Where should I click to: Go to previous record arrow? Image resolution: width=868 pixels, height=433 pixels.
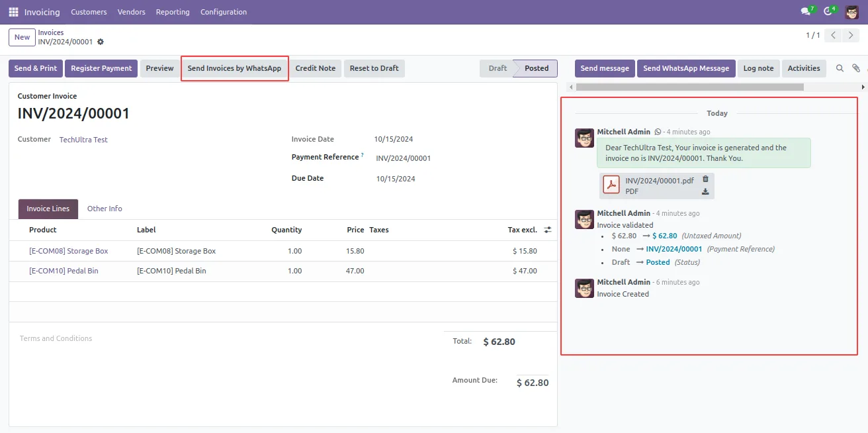click(x=834, y=36)
